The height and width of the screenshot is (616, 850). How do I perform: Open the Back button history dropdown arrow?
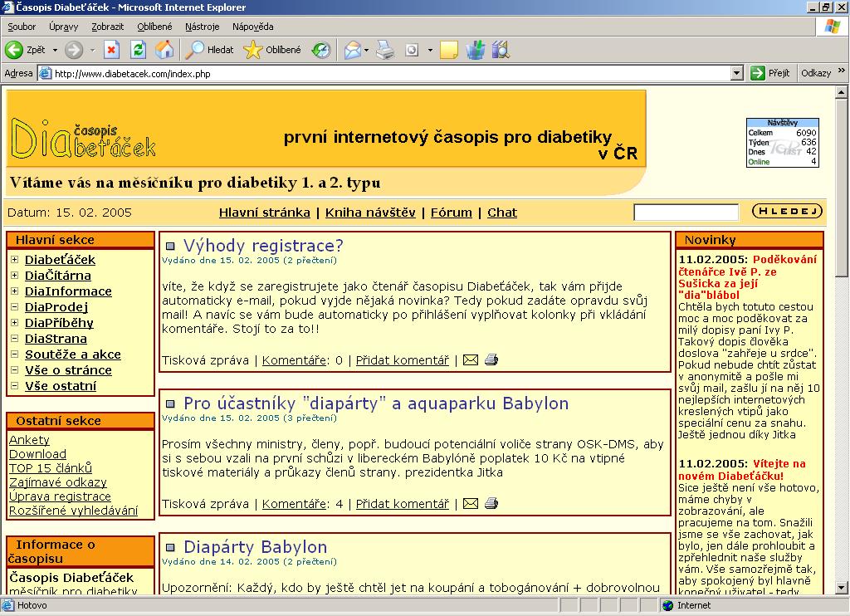pos(55,50)
